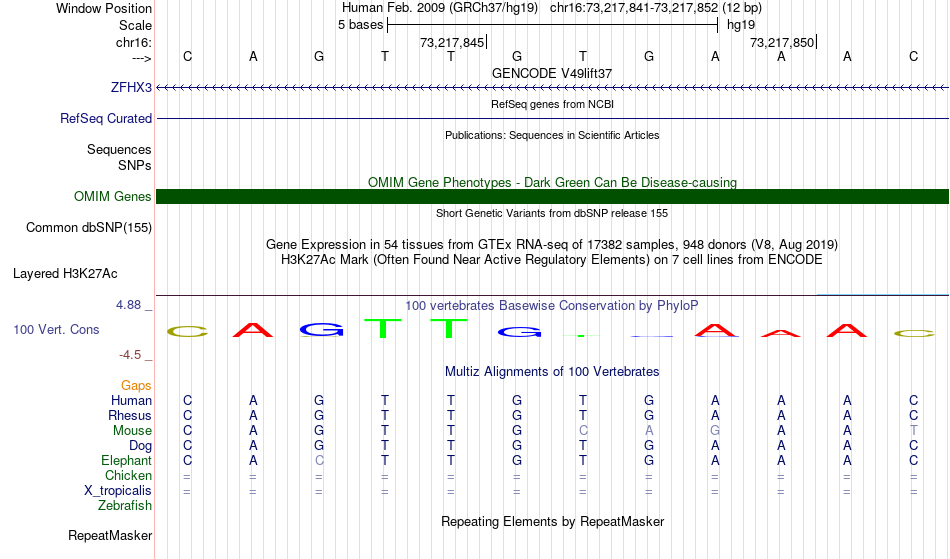Click the RefSeq genes from NCBI title
This screenshot has height=559, width=950.
pyautogui.click(x=552, y=104)
